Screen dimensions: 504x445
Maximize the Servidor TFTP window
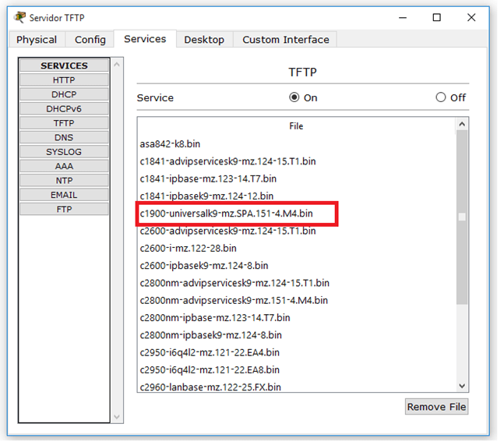(437, 17)
